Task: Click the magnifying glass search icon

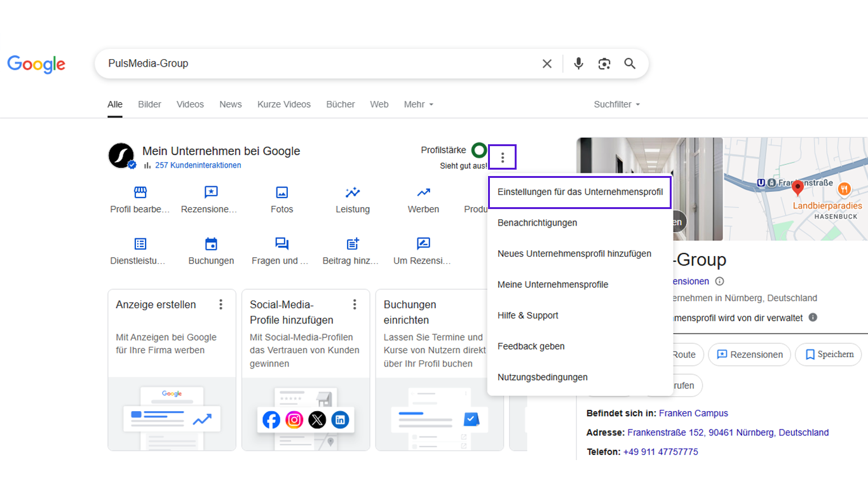Action: pyautogui.click(x=630, y=64)
